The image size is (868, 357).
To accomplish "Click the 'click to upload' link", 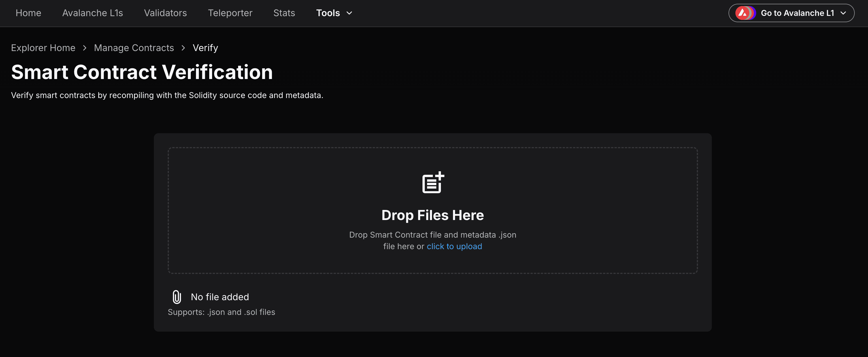I will (454, 247).
